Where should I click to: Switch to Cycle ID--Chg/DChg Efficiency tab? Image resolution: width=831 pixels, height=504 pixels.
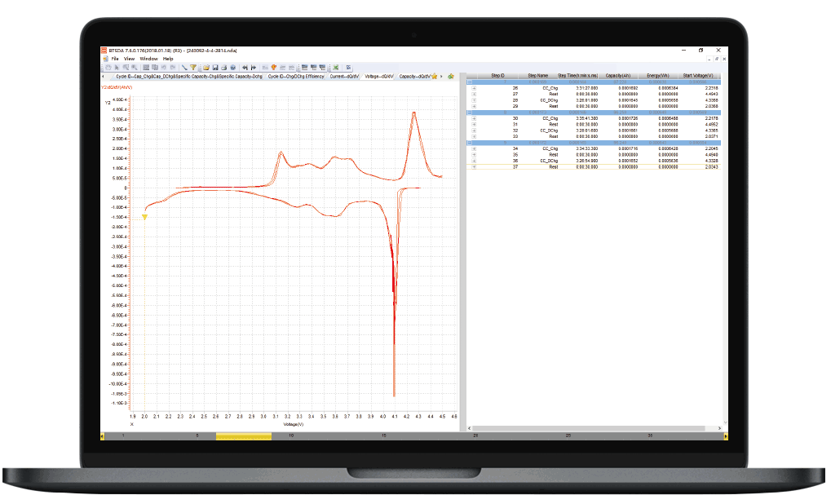click(x=296, y=77)
